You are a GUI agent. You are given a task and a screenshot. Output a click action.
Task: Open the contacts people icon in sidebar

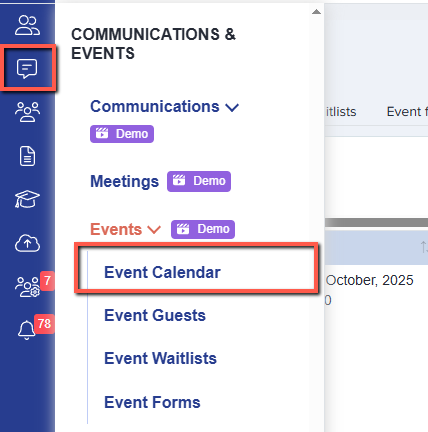pyautogui.click(x=27, y=25)
